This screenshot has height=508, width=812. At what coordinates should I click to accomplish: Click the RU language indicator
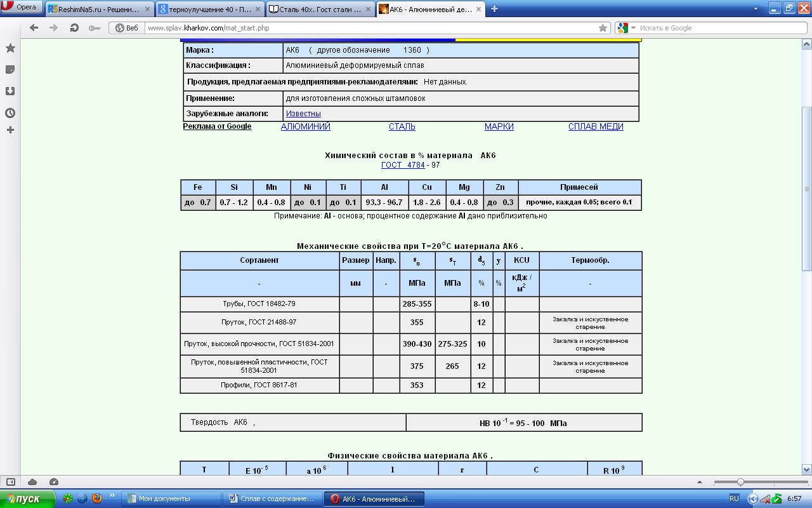pyautogui.click(x=734, y=498)
